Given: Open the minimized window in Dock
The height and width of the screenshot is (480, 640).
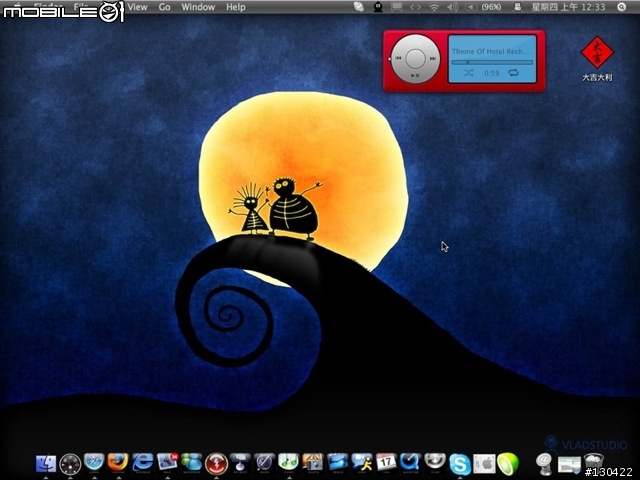Looking at the screenshot, I should tap(569, 465).
